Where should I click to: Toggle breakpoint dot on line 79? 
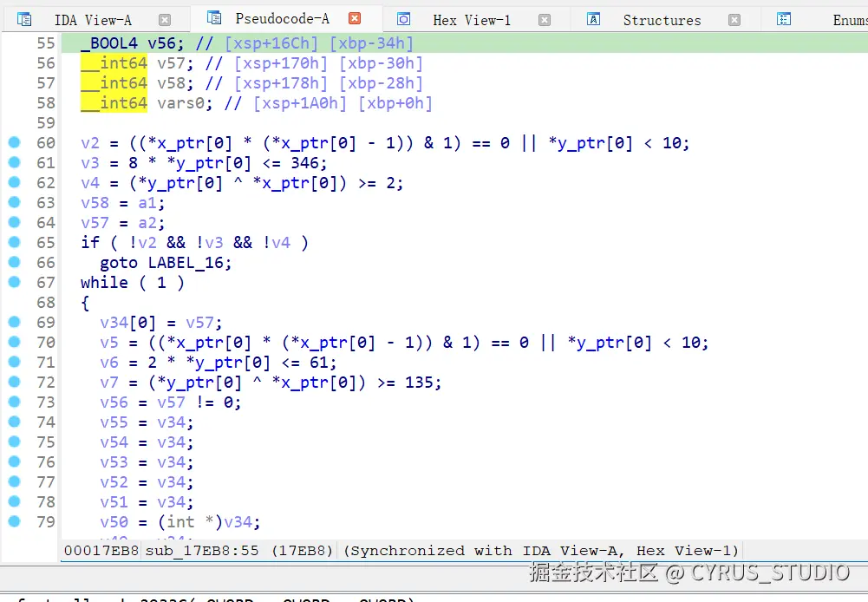pos(15,521)
